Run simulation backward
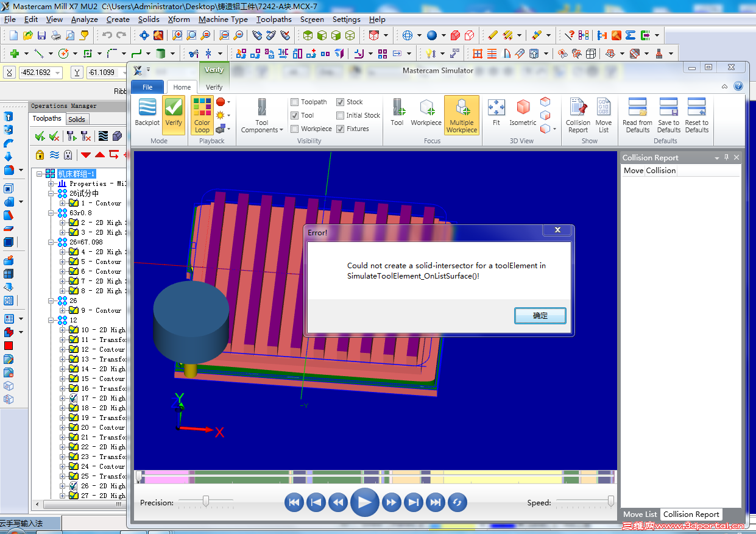 (x=337, y=502)
